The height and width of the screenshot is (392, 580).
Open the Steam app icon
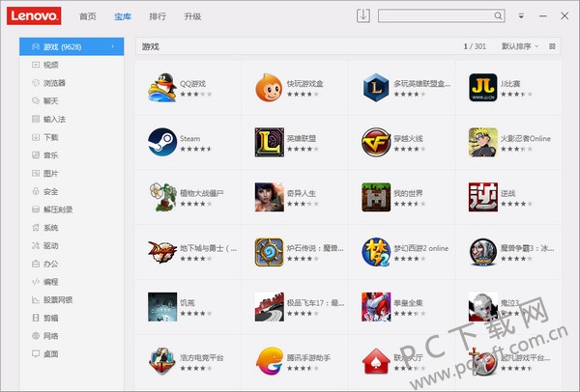coord(162,142)
